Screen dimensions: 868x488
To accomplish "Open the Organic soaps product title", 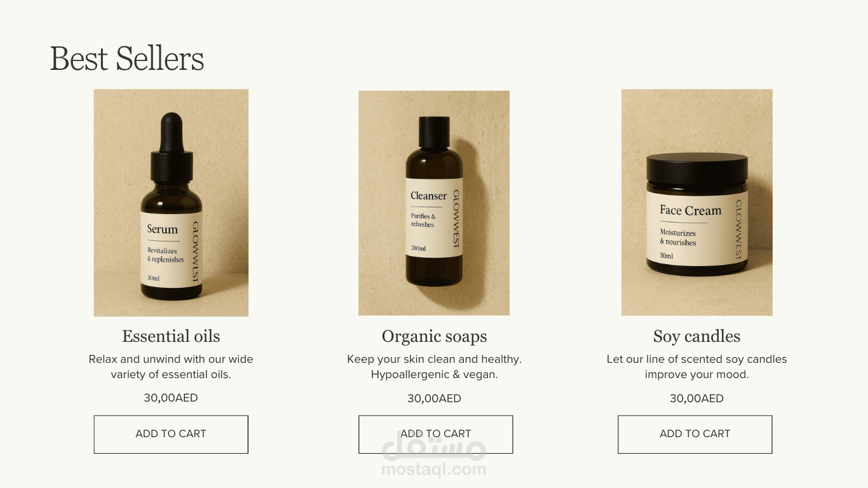I will click(435, 336).
